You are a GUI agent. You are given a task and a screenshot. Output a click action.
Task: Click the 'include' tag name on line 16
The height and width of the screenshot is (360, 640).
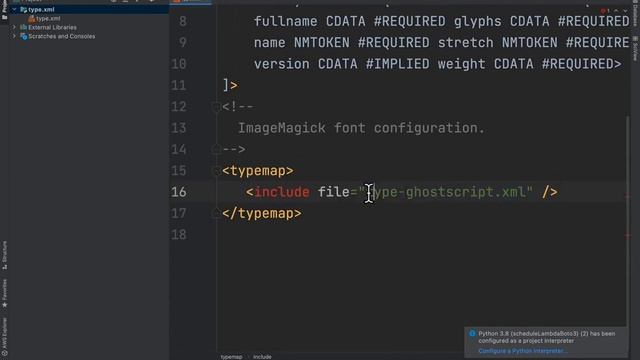(x=282, y=192)
